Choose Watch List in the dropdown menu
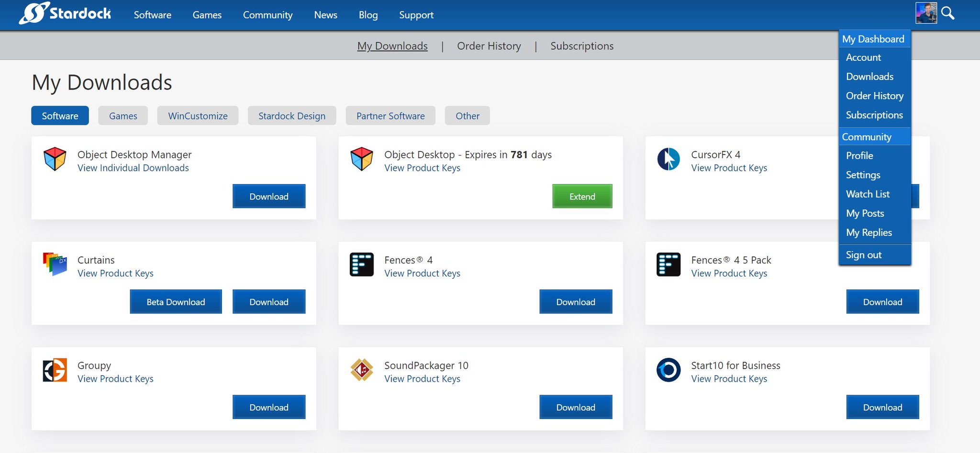The image size is (980, 453). tap(868, 194)
